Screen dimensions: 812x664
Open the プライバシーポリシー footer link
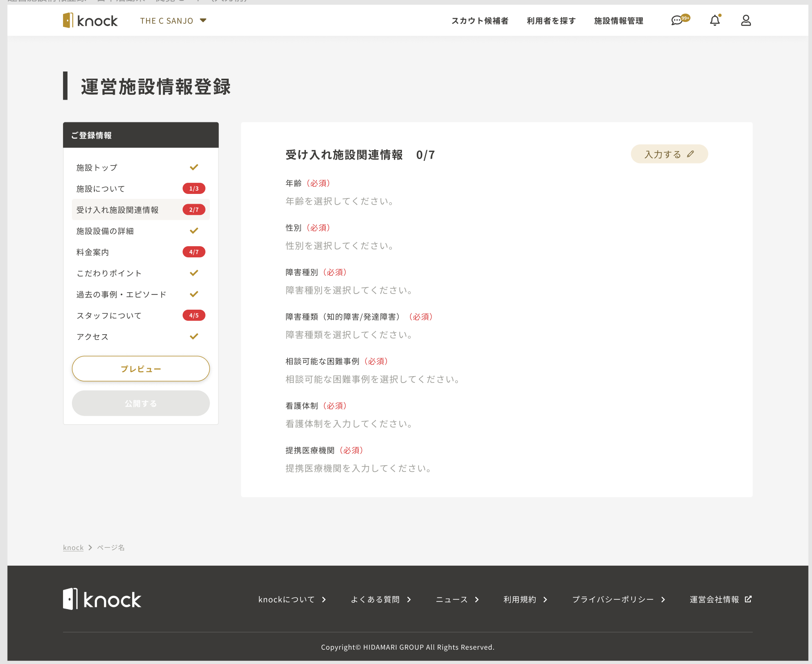pyautogui.click(x=619, y=600)
